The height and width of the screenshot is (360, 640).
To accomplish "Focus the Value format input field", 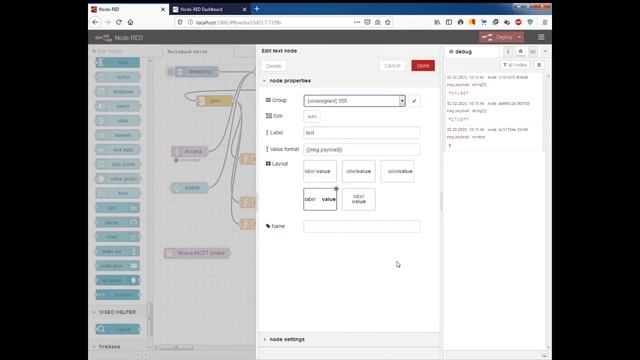I will [x=362, y=149].
